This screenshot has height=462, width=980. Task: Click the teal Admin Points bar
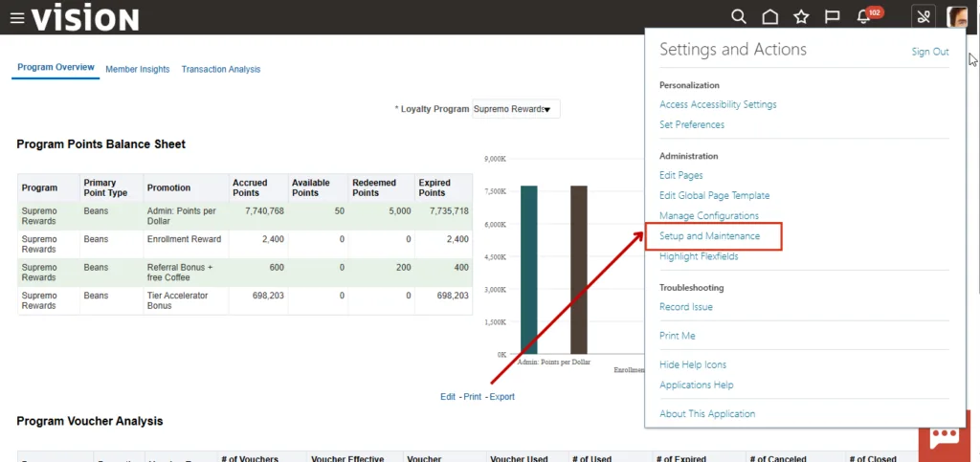pyautogui.click(x=528, y=270)
